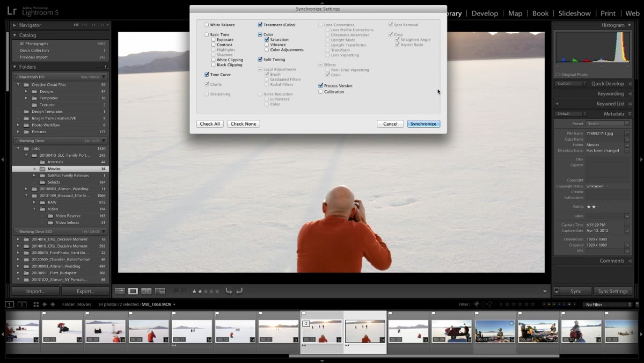
Task: Select main window display icon labeled 1
Action: pyautogui.click(x=10, y=304)
